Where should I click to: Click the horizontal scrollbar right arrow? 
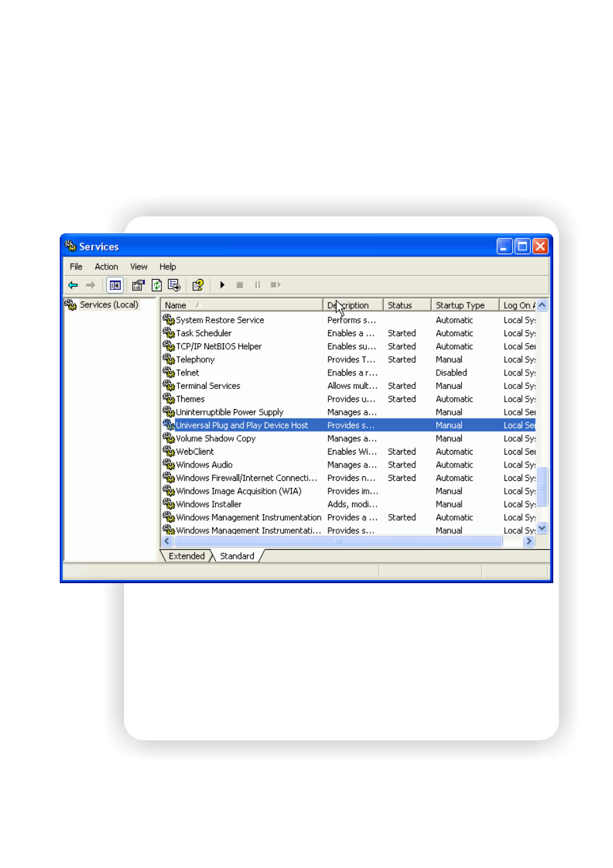pos(529,541)
